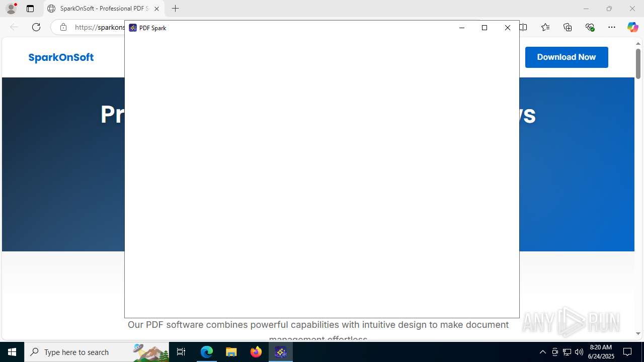Open the SparkOnSoft logo link

(61, 57)
